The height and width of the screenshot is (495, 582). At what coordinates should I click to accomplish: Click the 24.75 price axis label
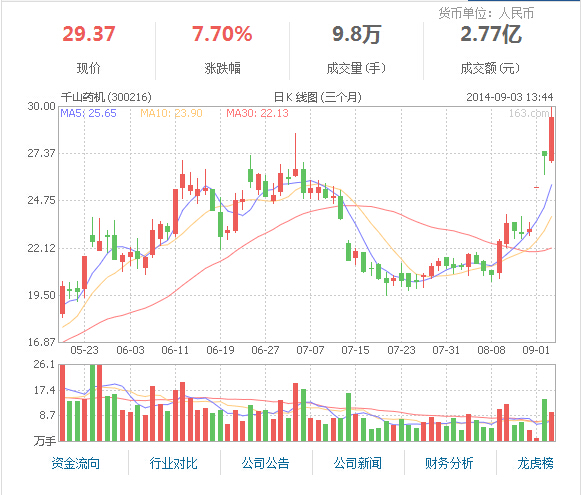(x=41, y=200)
